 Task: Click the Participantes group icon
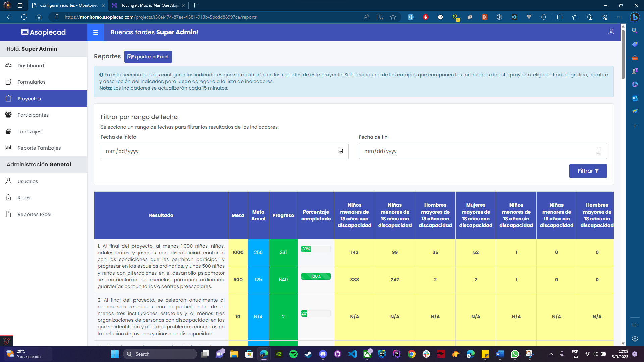coord(9,115)
